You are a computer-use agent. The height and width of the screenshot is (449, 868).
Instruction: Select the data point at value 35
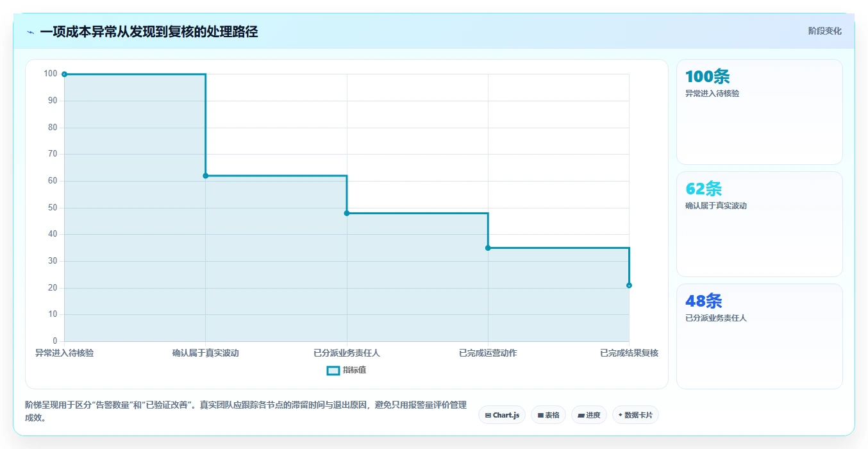(488, 248)
